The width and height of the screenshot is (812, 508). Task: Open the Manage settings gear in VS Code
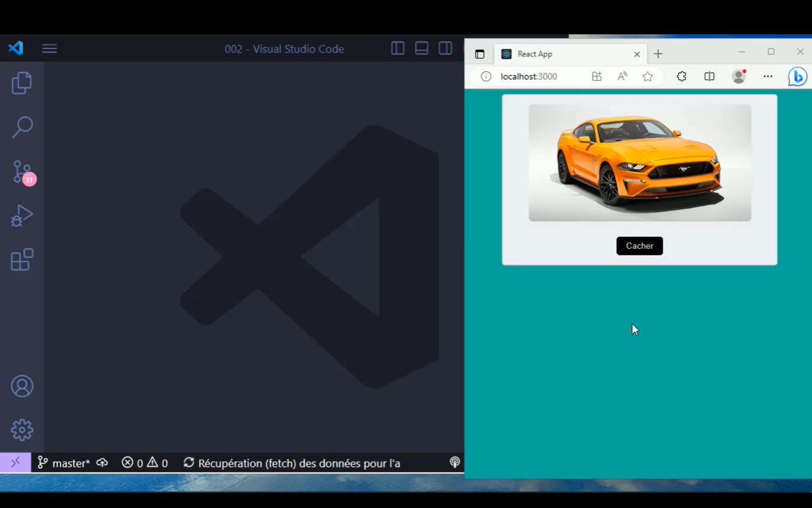22,430
